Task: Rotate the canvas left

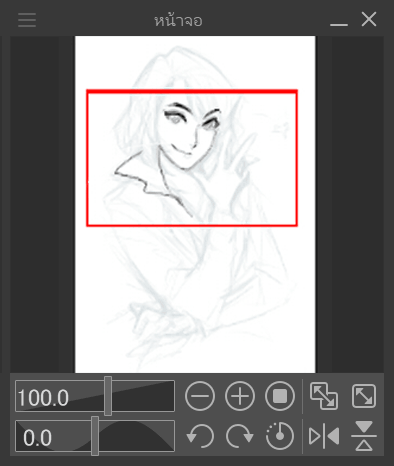Action: (200, 436)
